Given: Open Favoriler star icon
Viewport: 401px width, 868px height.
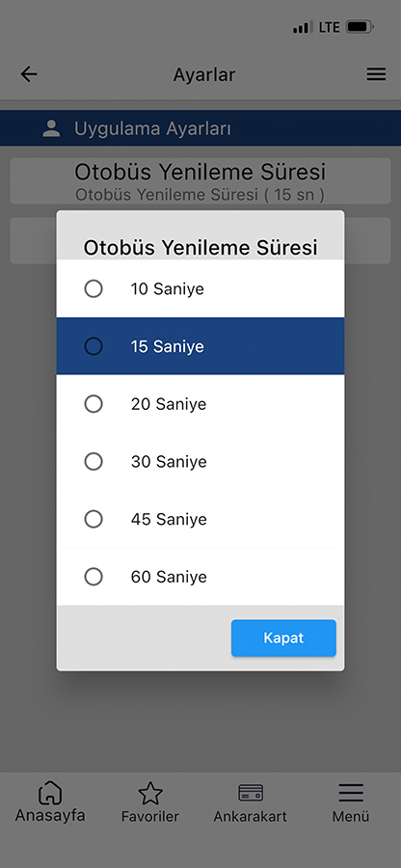Looking at the screenshot, I should 149,794.
